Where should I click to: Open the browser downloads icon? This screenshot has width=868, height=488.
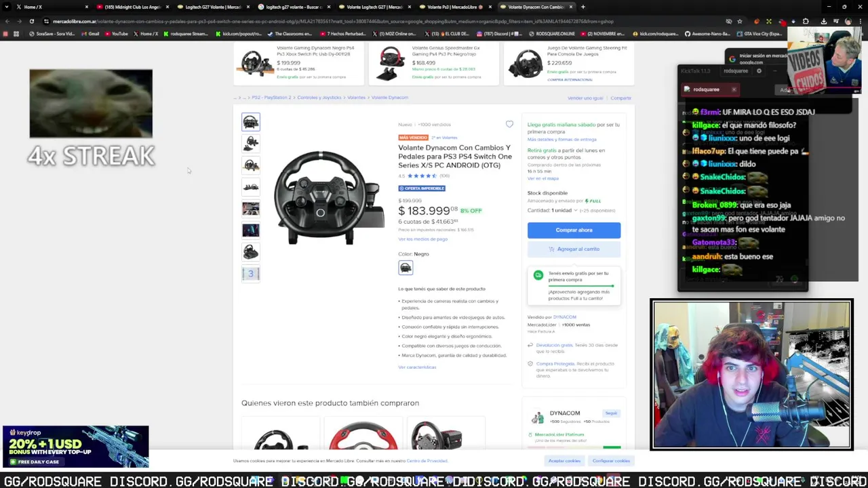coord(823,21)
